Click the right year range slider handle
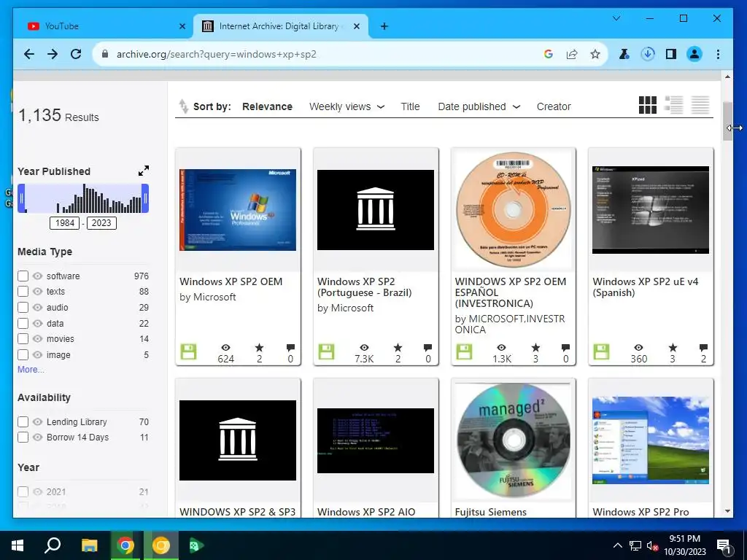Viewport: 747px width, 560px height. click(x=145, y=198)
